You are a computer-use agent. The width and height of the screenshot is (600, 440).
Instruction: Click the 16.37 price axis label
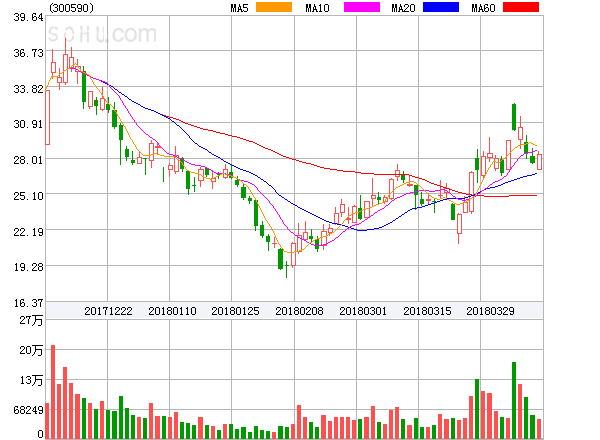point(28,303)
